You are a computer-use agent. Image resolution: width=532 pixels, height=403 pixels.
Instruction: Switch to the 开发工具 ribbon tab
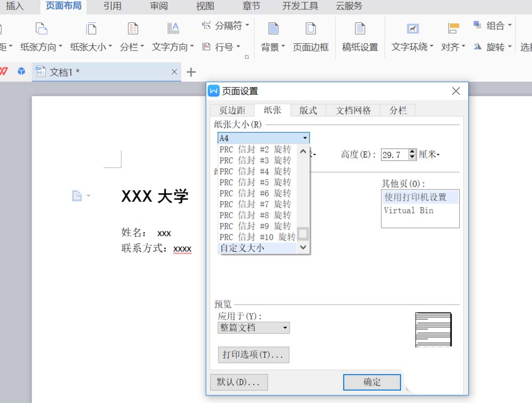pos(300,6)
